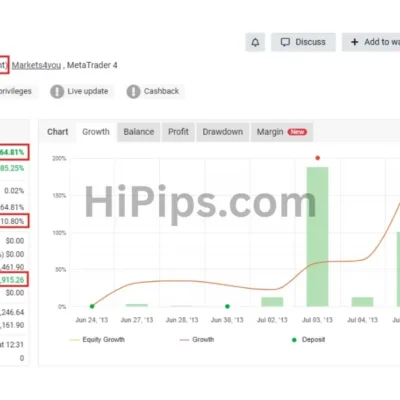Click the red marker above Jul 03 bar

click(318, 158)
